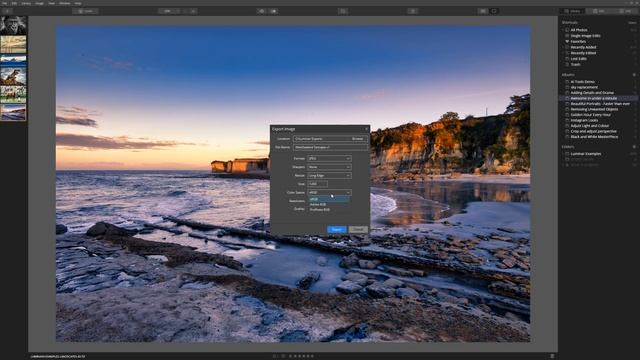Switch to single image view icon
The height and width of the screenshot is (360, 640).
[494, 11]
